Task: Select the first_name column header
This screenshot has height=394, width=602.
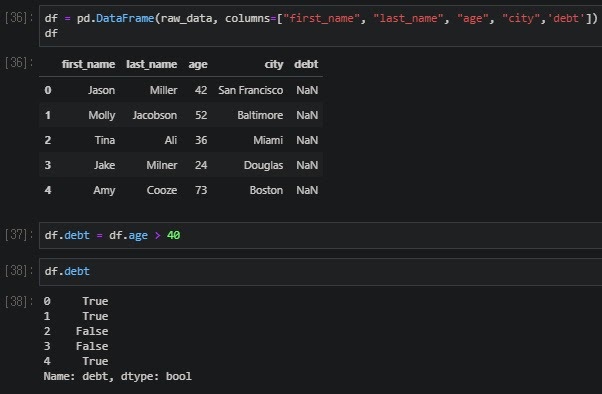Action: [88, 64]
